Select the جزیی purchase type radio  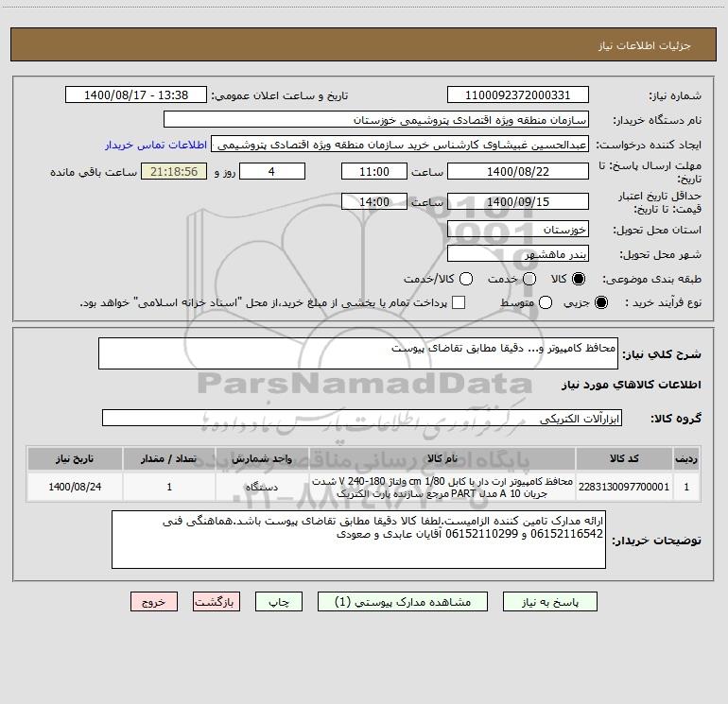pyautogui.click(x=600, y=302)
